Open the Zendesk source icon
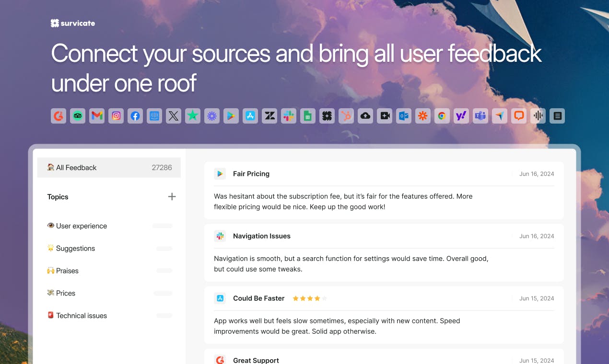Viewport: 609px width, 364px height. click(x=269, y=116)
